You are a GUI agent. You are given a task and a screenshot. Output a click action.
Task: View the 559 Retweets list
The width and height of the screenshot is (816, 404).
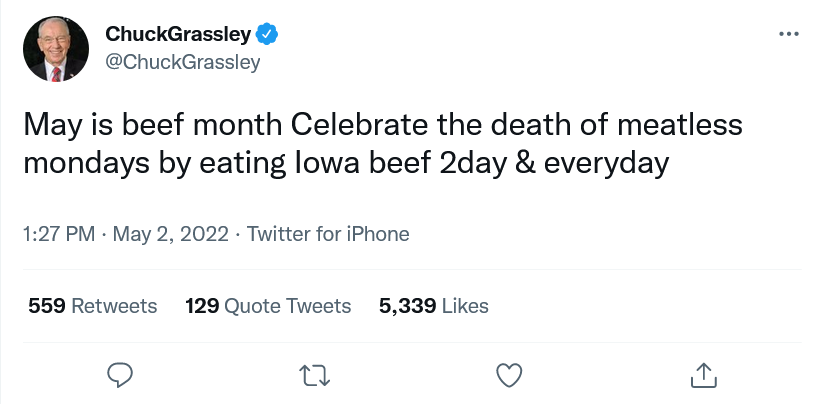pyautogui.click(x=93, y=306)
